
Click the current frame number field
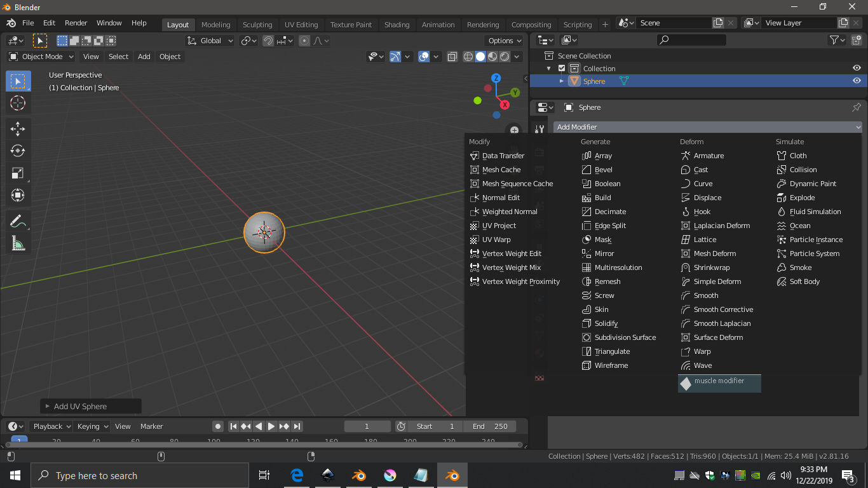pos(367,426)
